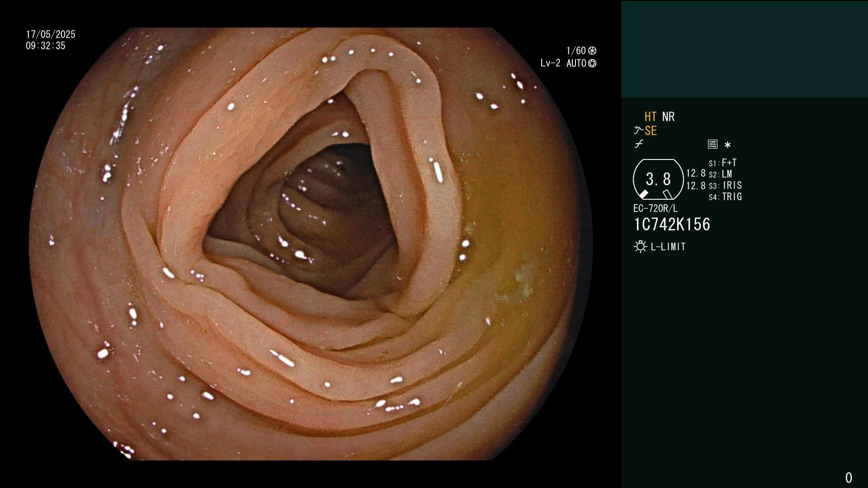868x488 pixels.
Task: Click the orange SE enhancement indicator
Action: pyautogui.click(x=651, y=131)
